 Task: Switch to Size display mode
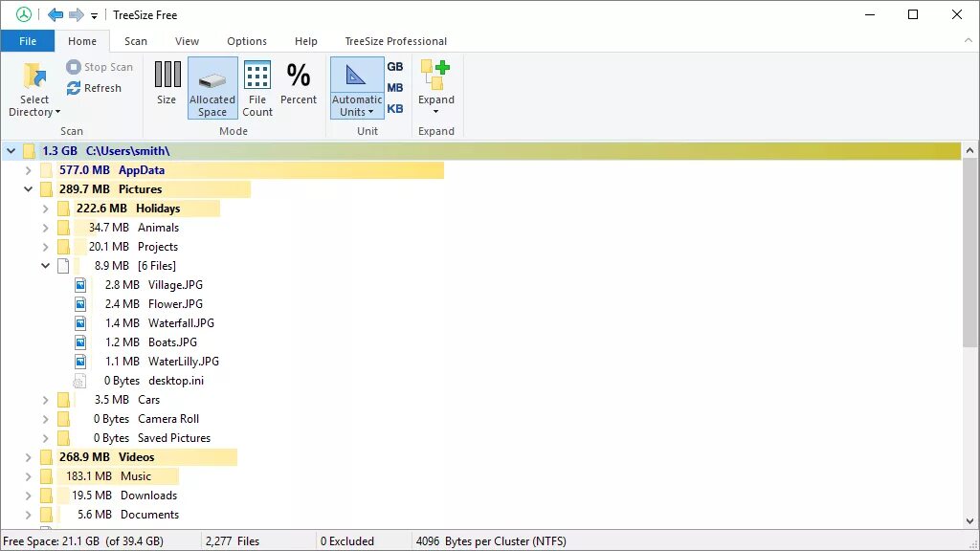click(167, 83)
